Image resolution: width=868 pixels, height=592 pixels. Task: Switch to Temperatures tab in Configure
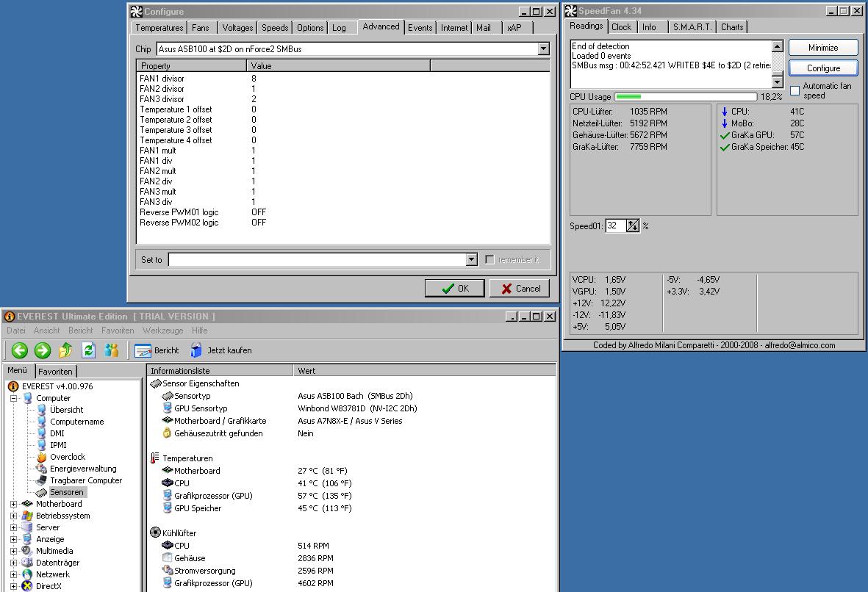[x=159, y=28]
